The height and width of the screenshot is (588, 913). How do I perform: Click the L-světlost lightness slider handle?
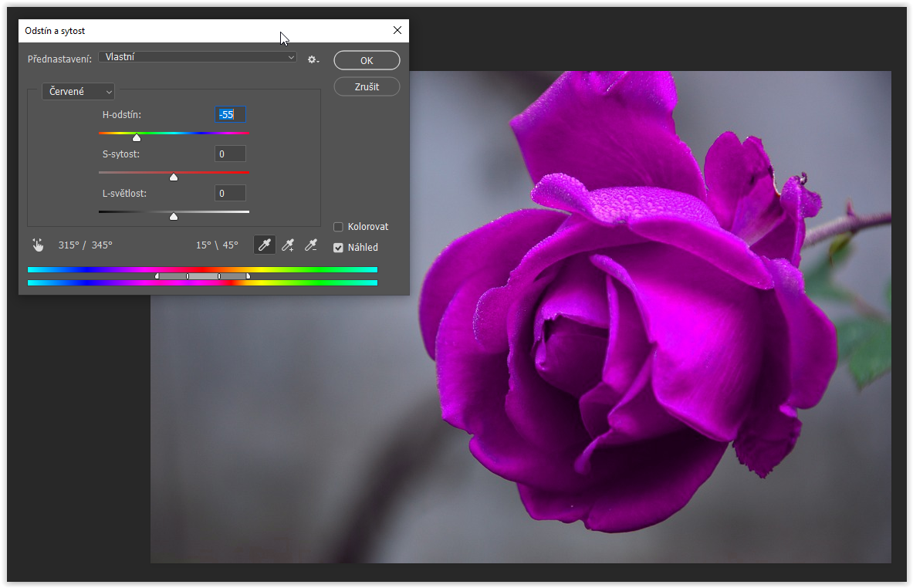pos(174,217)
